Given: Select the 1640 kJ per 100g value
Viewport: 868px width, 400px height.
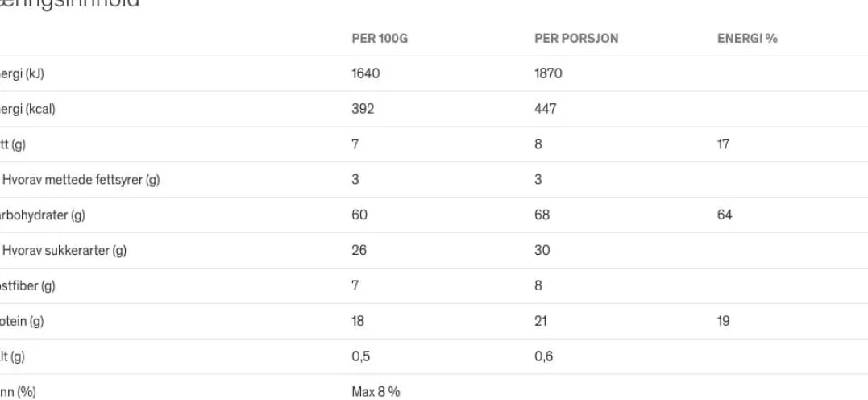Looking at the screenshot, I should (366, 73).
